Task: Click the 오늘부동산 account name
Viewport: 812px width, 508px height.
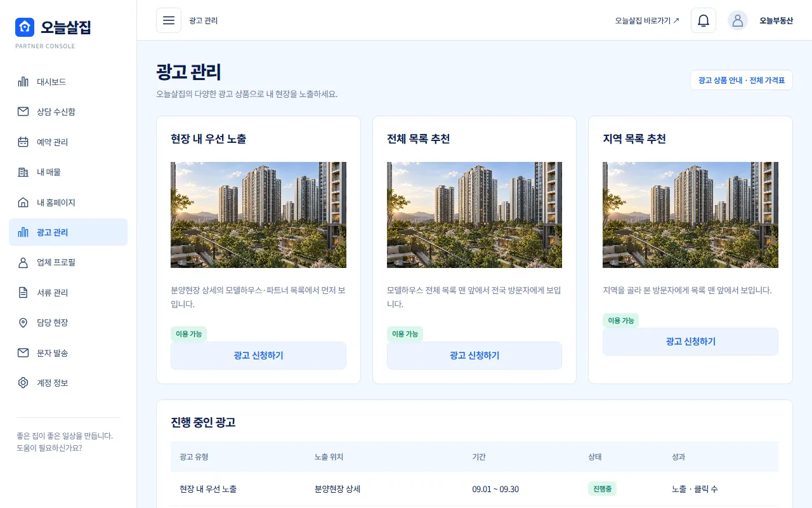Action: click(776, 20)
